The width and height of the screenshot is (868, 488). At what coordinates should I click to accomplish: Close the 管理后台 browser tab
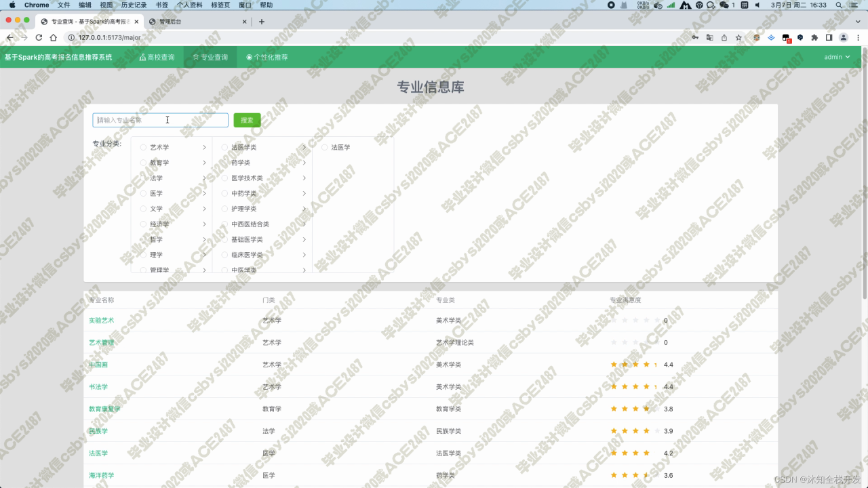245,22
